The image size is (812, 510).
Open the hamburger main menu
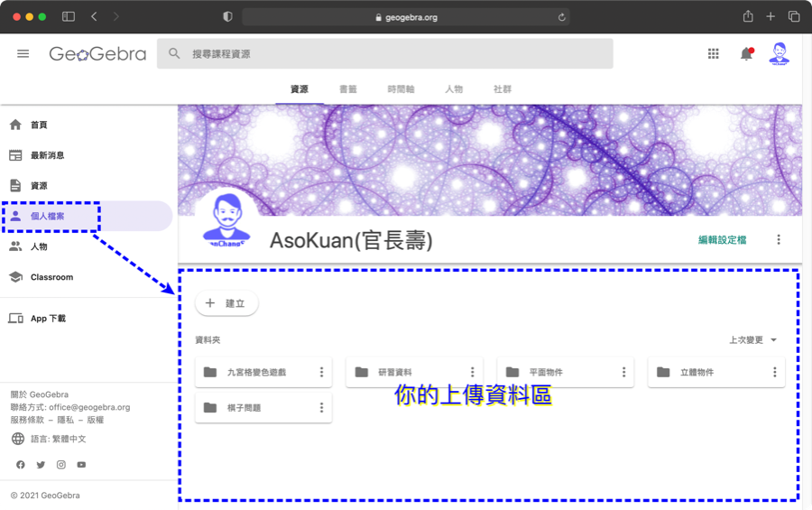(x=23, y=53)
